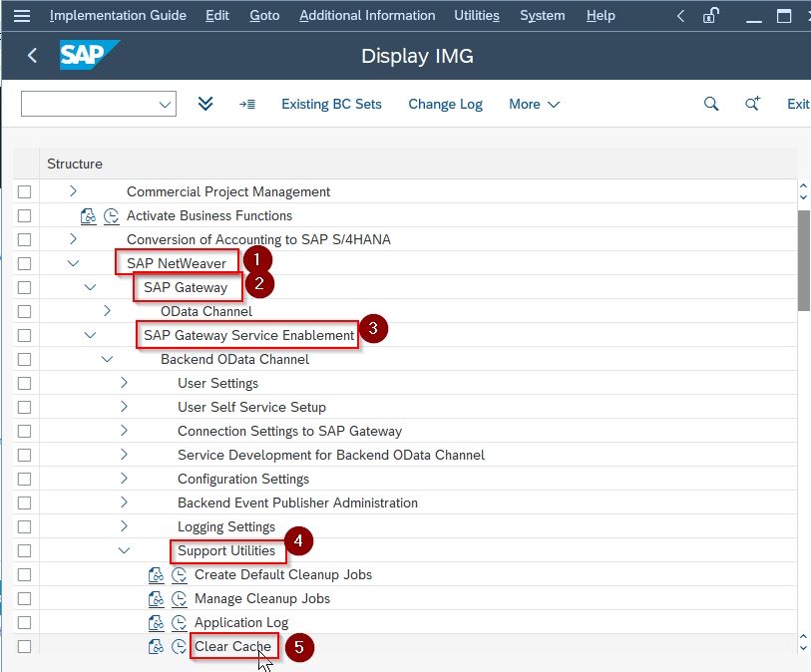Image resolution: width=811 pixels, height=672 pixels.
Task: Tick checkbox for OData Channel row
Action: [x=24, y=312]
